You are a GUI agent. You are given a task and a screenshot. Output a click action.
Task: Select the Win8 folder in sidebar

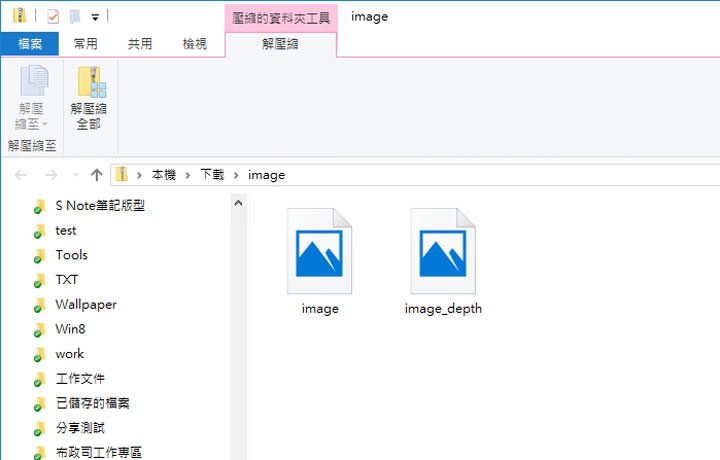pyautogui.click(x=70, y=329)
